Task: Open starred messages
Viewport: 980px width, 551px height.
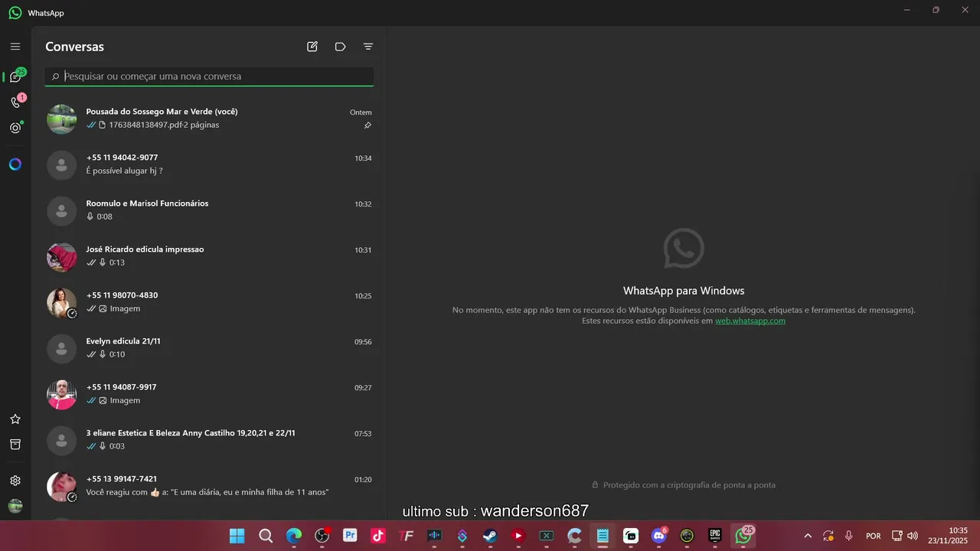Action: [15, 419]
